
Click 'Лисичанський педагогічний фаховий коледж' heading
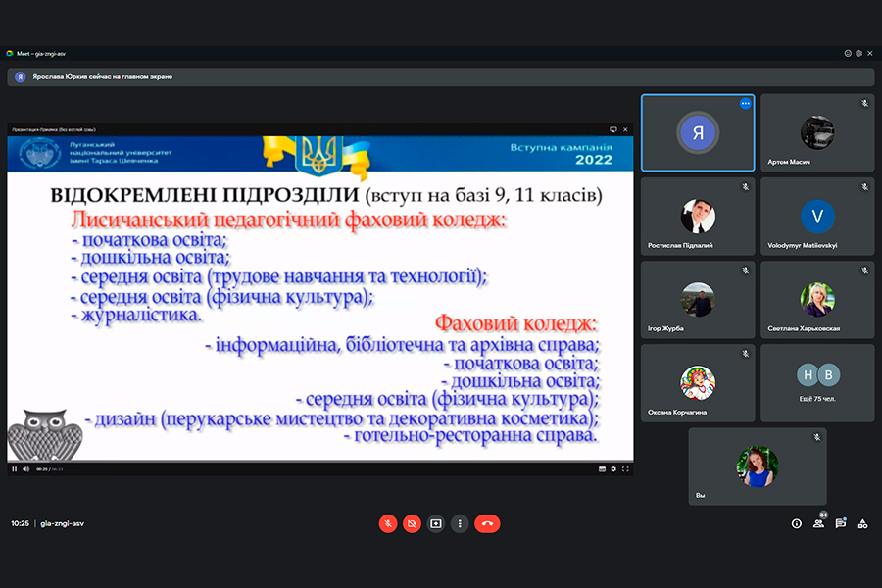point(288,220)
